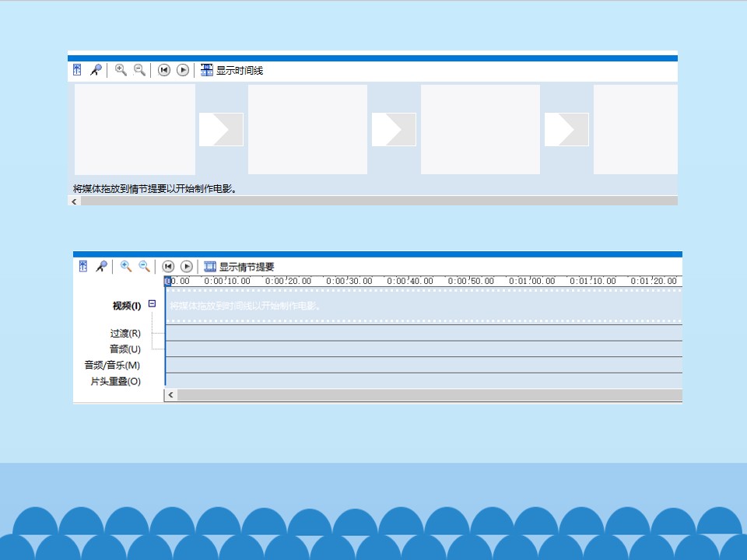This screenshot has height=560, width=747.
Task: Collapse the 视频(I) track expander
Action: pyautogui.click(x=152, y=303)
